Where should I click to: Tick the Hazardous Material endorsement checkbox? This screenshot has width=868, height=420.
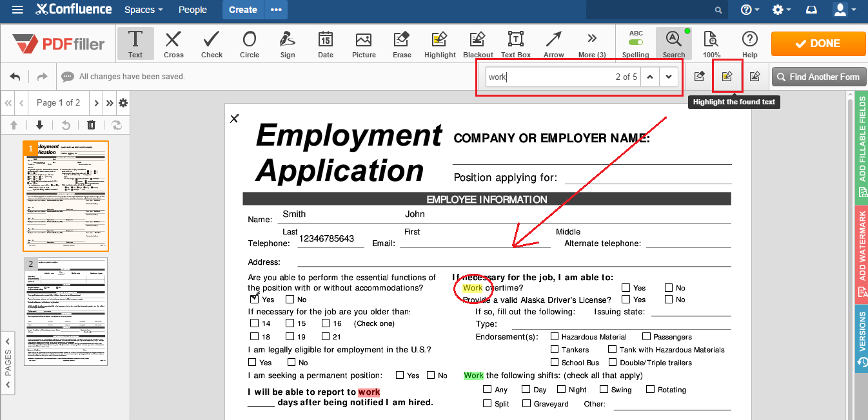(555, 336)
